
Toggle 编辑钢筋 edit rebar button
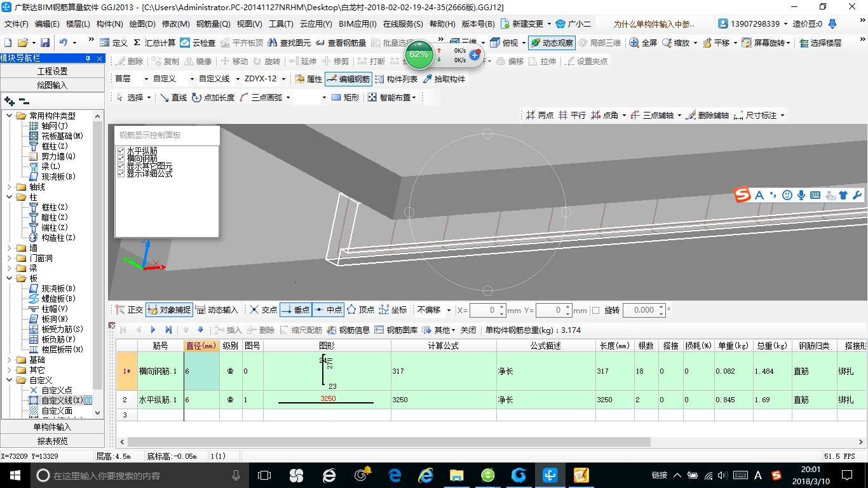[348, 79]
